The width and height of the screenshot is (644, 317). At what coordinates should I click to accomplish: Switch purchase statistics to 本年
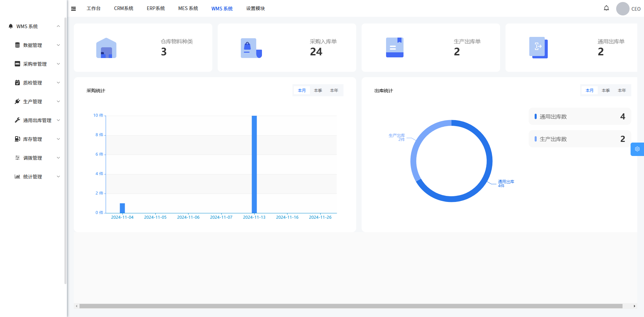coord(334,91)
